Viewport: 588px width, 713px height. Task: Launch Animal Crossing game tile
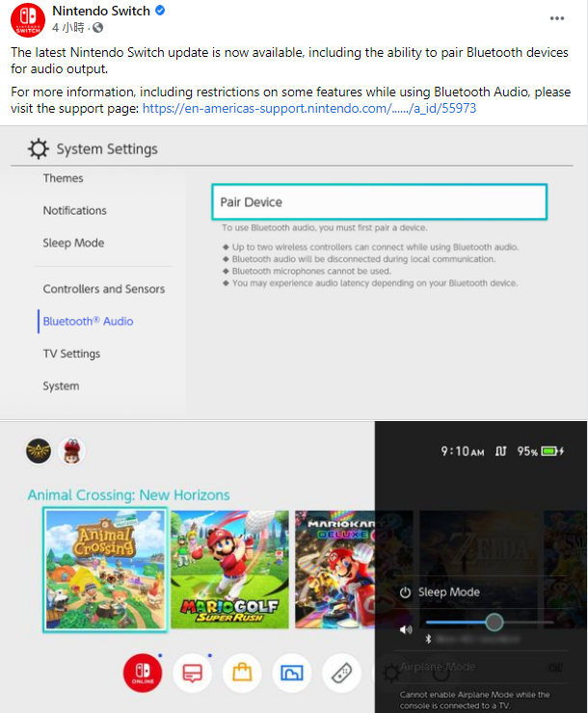coord(105,569)
